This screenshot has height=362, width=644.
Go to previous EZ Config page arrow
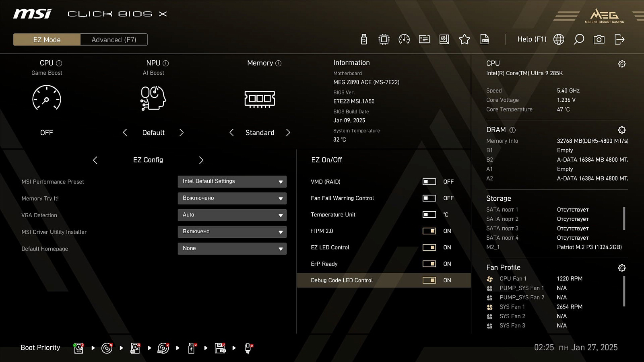coord(95,160)
